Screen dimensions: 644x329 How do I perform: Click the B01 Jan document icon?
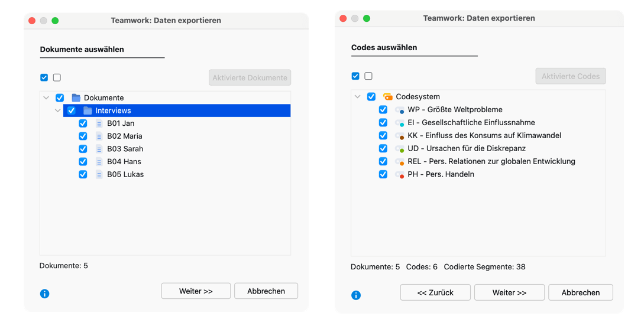click(99, 123)
